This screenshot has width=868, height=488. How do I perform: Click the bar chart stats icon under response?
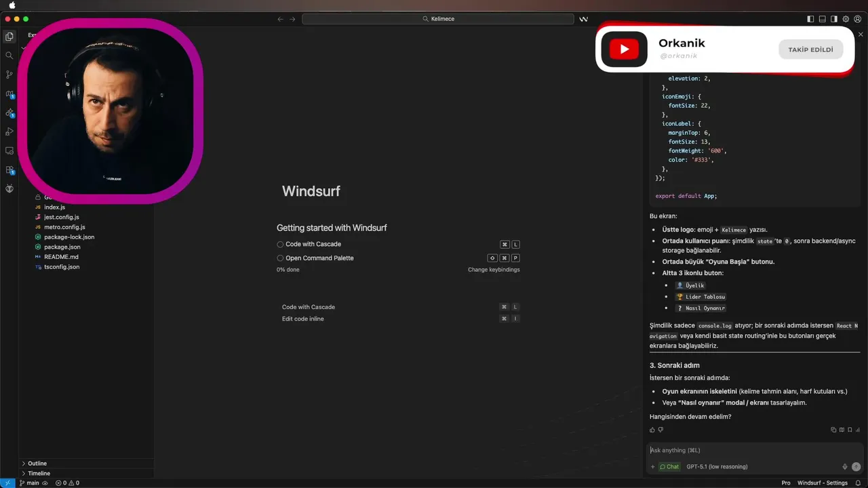coord(858,430)
